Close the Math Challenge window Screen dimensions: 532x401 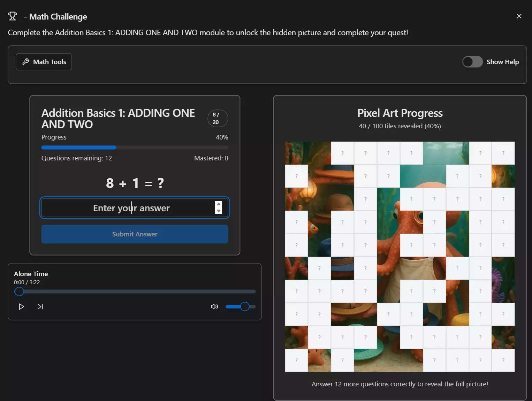tap(519, 16)
